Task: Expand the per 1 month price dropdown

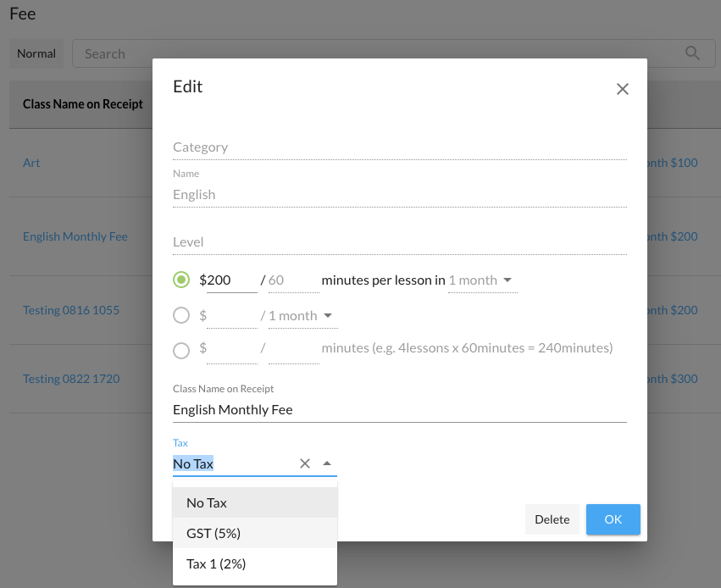Action: point(302,316)
